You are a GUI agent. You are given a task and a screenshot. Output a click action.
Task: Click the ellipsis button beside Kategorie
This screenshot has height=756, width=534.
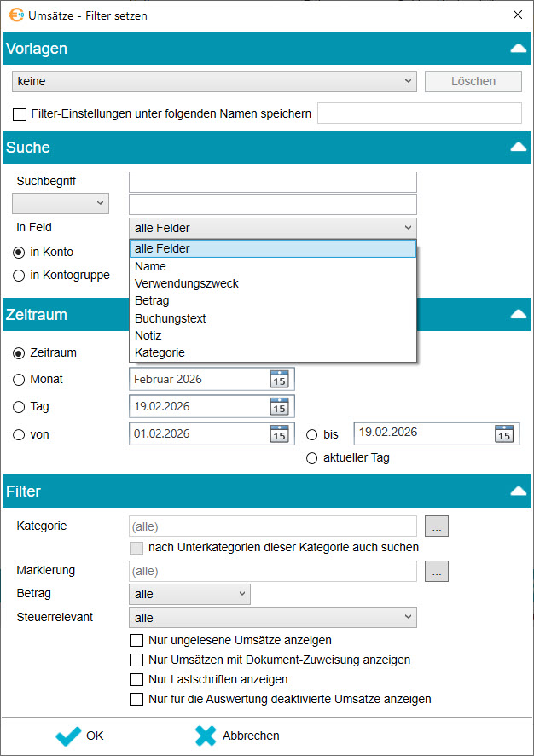click(x=437, y=526)
